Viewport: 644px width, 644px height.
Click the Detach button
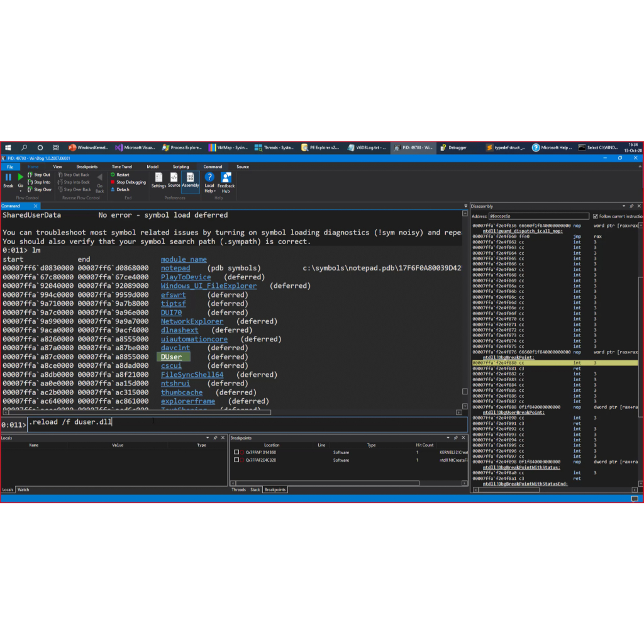[120, 189]
